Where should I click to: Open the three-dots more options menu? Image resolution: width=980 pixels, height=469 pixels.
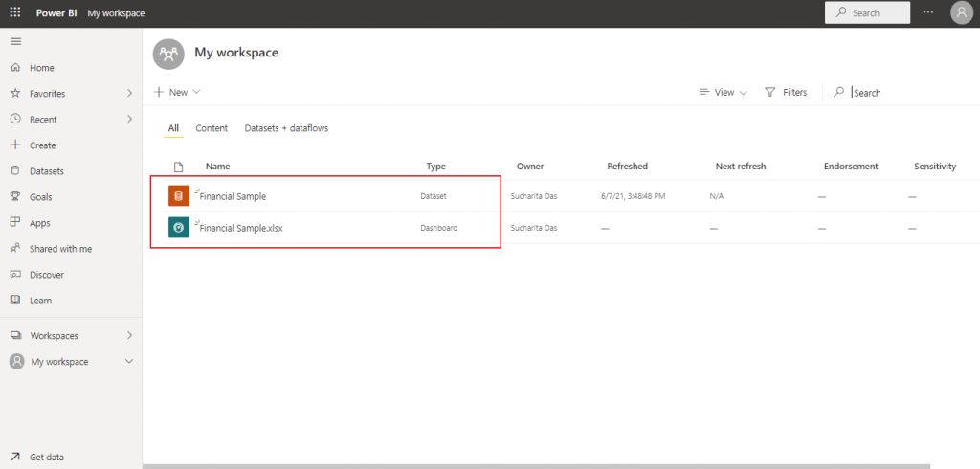pos(927,12)
